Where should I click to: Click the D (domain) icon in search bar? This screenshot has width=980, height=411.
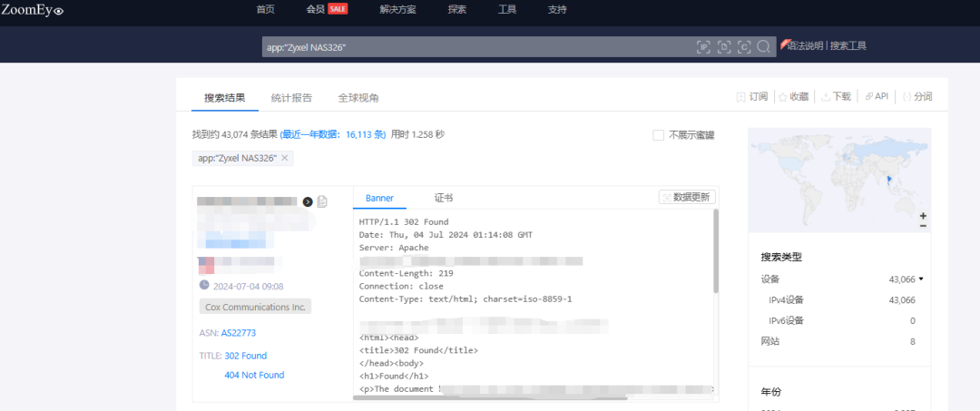tap(724, 47)
